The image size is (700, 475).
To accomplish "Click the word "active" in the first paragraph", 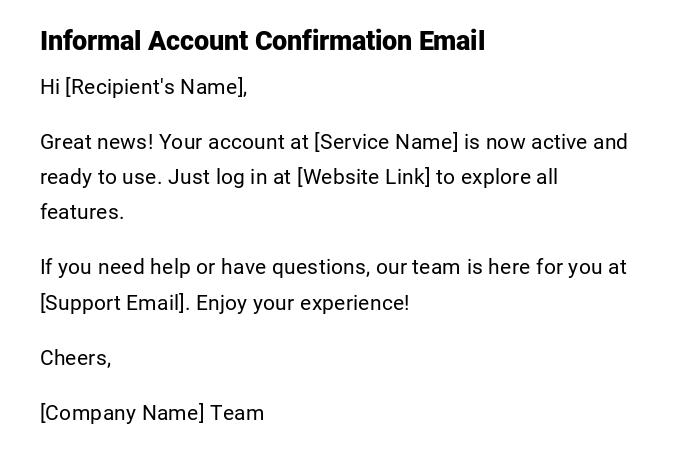I will coord(559,142).
